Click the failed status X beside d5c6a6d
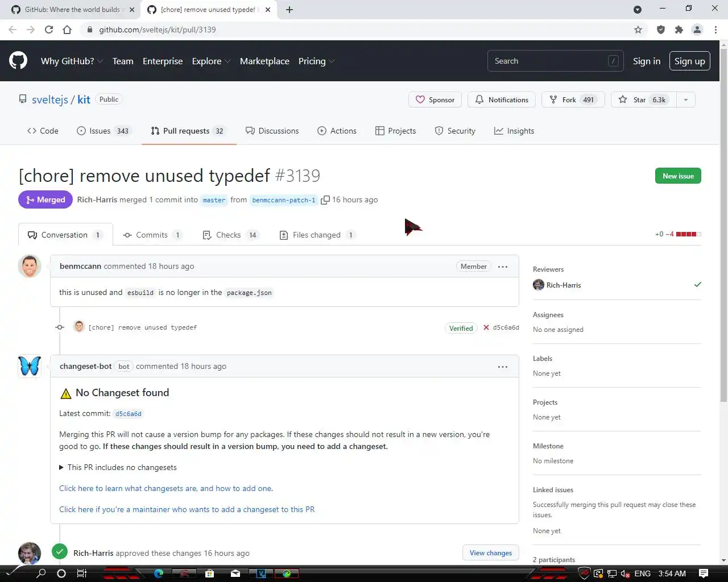This screenshot has height=582, width=728. tap(486, 327)
